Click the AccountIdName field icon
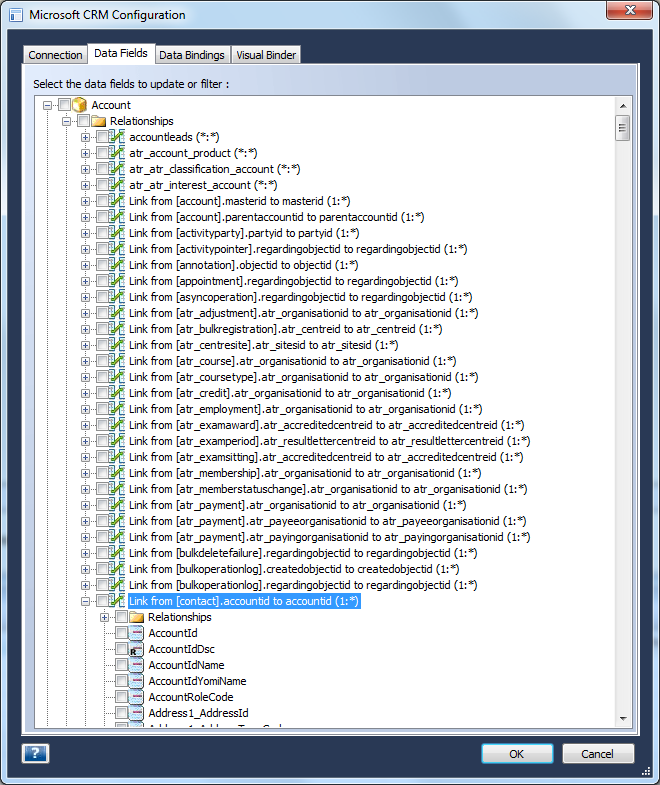660x785 pixels. [x=136, y=665]
